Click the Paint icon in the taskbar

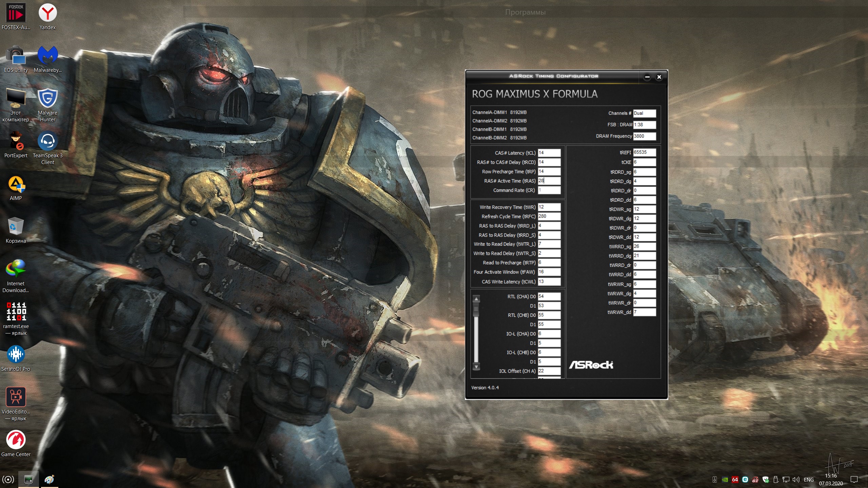(49, 480)
